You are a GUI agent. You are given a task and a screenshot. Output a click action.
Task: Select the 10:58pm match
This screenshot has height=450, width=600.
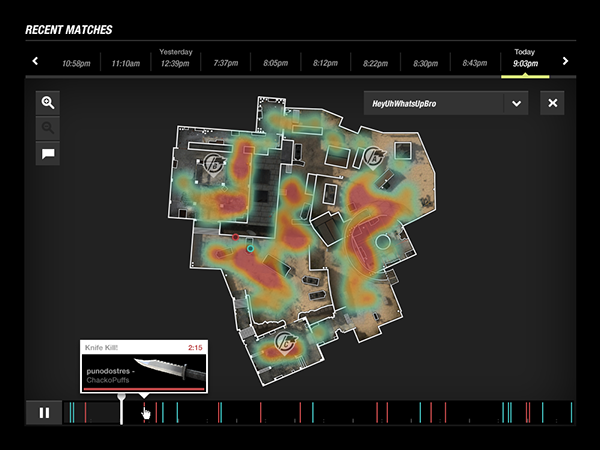pyautogui.click(x=77, y=63)
